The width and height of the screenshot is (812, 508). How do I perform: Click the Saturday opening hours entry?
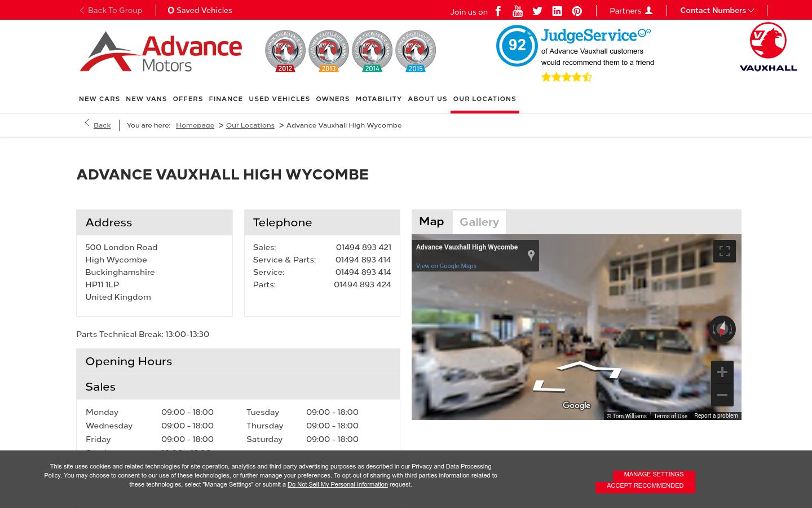click(302, 439)
